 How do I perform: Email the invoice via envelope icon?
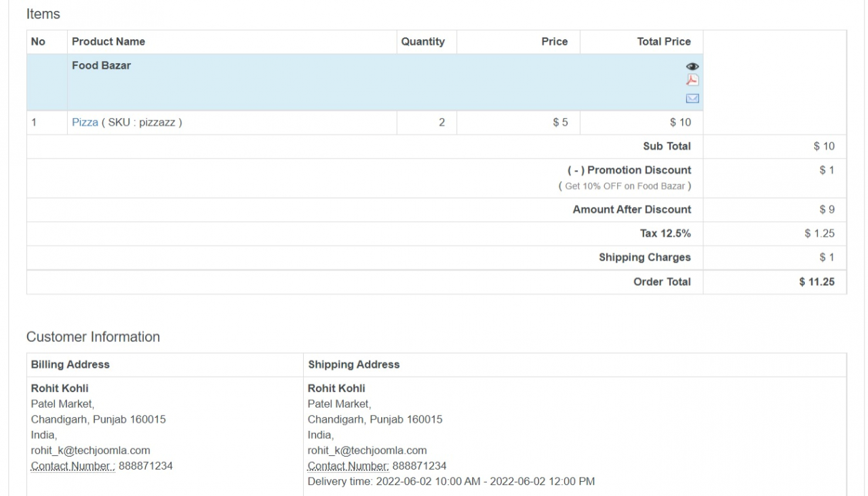692,98
